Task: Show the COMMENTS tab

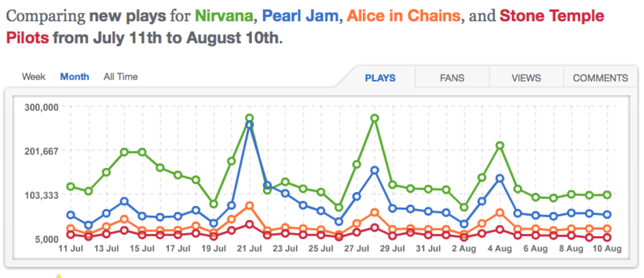Action: (x=600, y=78)
